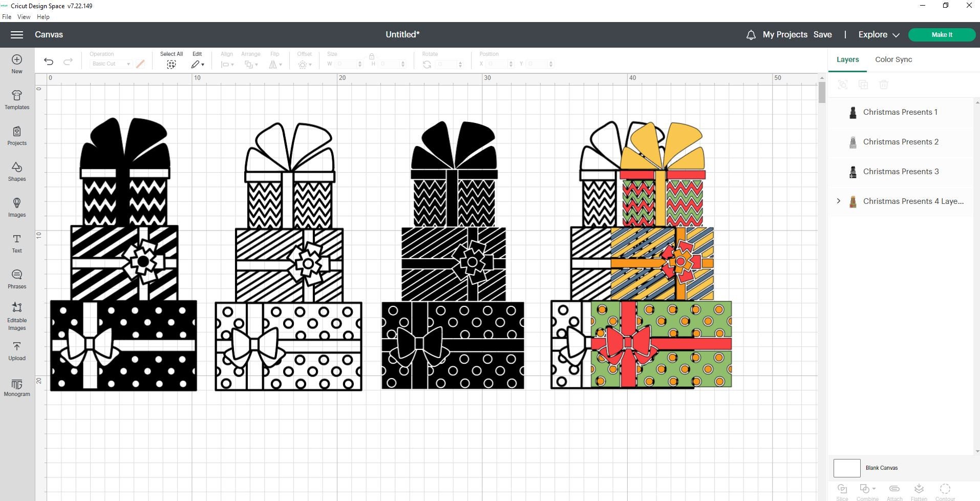Click the Blank Canvas color swatch
This screenshot has width=980, height=501.
pos(846,468)
